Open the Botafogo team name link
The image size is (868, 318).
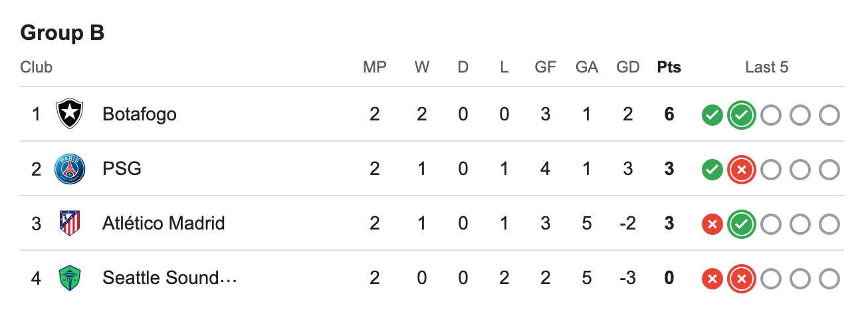tap(140, 114)
